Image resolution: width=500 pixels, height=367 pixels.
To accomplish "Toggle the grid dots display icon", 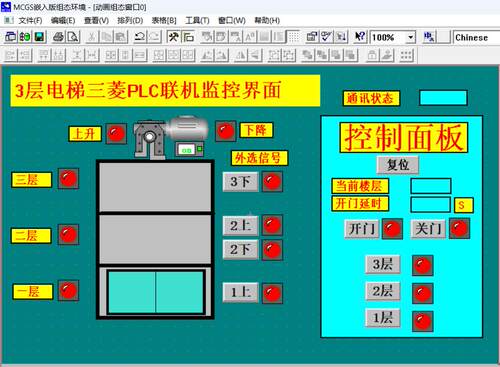I will [293, 37].
